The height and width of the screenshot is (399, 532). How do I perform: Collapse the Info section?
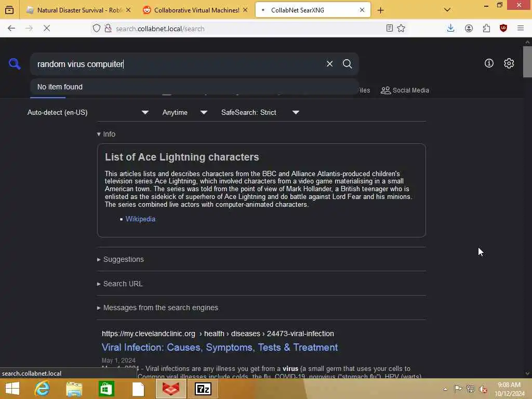106,134
